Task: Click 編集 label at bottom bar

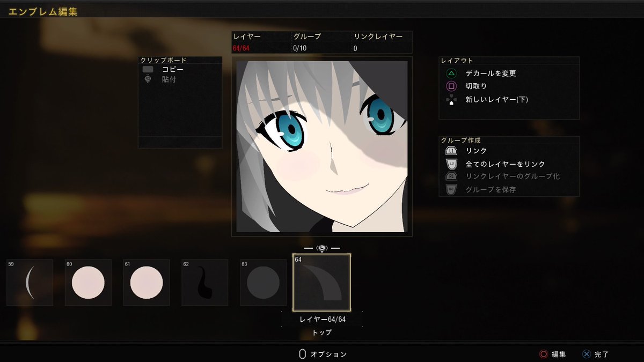Action: tap(559, 354)
